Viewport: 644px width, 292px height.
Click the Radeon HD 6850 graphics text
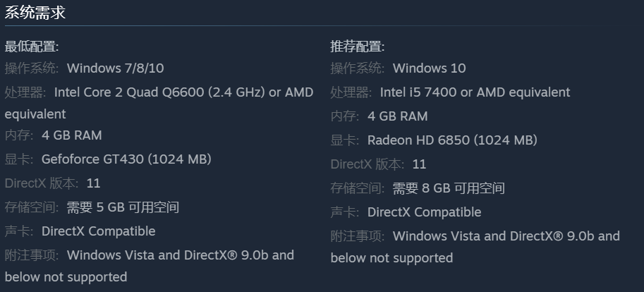click(452, 140)
